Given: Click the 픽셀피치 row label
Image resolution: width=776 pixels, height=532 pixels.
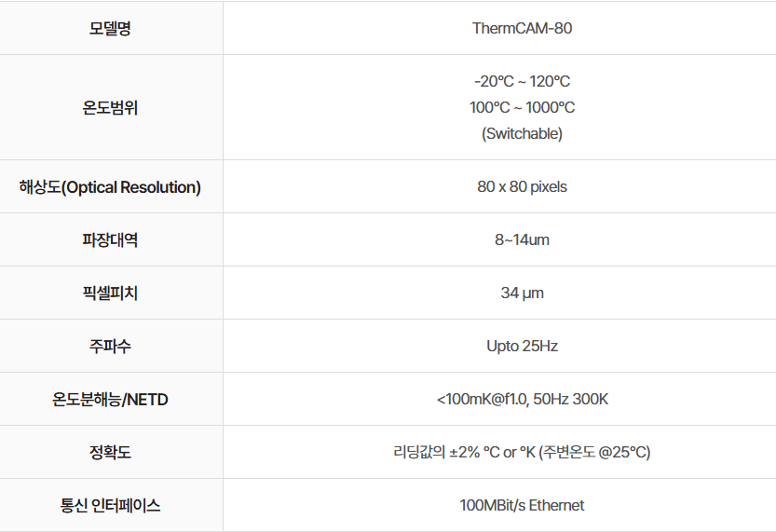Looking at the screenshot, I should (110, 293).
